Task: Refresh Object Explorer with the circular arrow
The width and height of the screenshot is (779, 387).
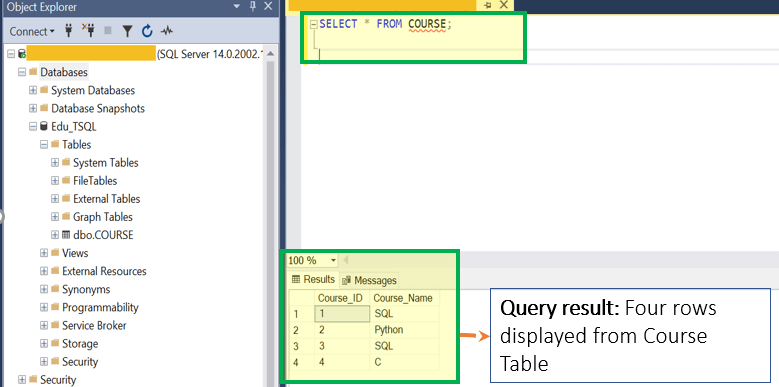Action: pyautogui.click(x=147, y=31)
